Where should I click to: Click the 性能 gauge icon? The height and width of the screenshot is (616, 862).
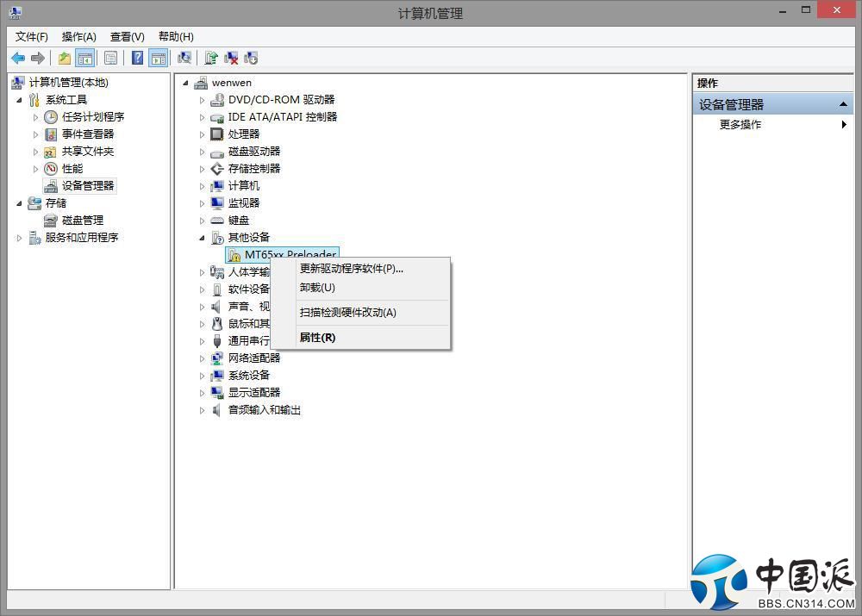click(51, 169)
